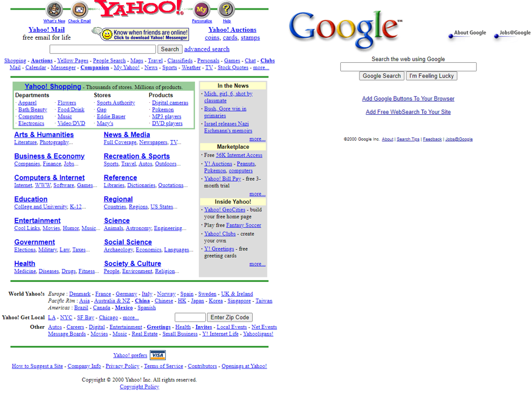Open the Society & Culture category

132,264
